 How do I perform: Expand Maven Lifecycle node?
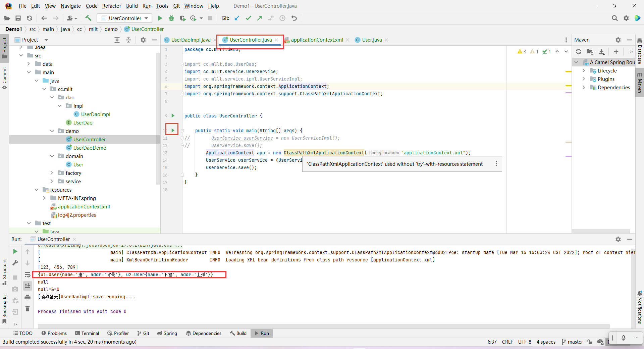click(584, 70)
